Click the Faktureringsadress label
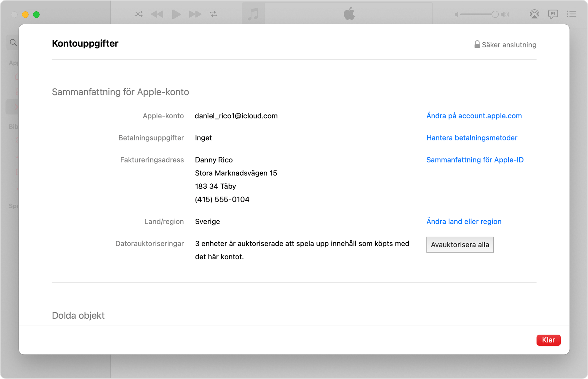The height and width of the screenshot is (379, 588). tap(152, 160)
